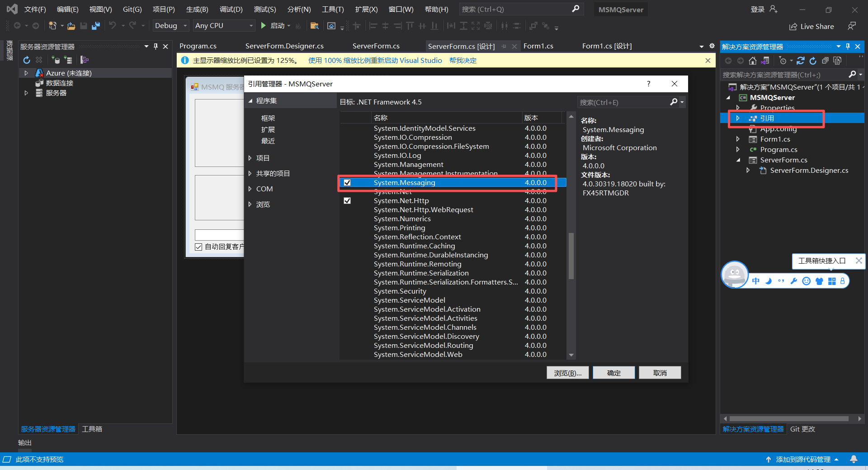The height and width of the screenshot is (470, 868).
Task: Click the Home icon in Solution Explorer
Action: [x=753, y=61]
